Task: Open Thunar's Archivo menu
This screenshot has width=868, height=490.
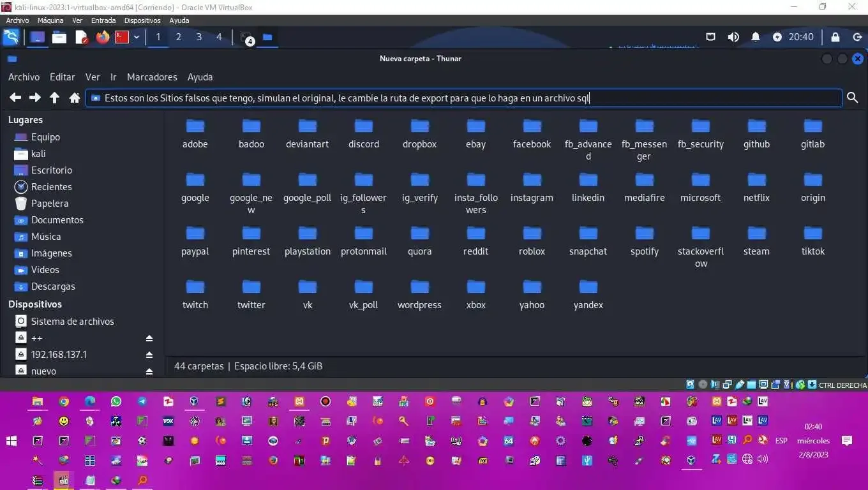Action: coord(24,77)
